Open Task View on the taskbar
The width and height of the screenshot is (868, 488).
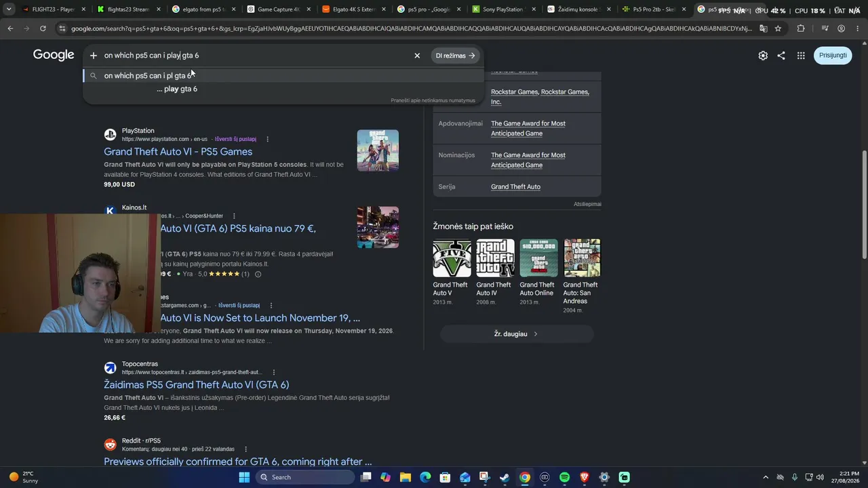(x=366, y=477)
